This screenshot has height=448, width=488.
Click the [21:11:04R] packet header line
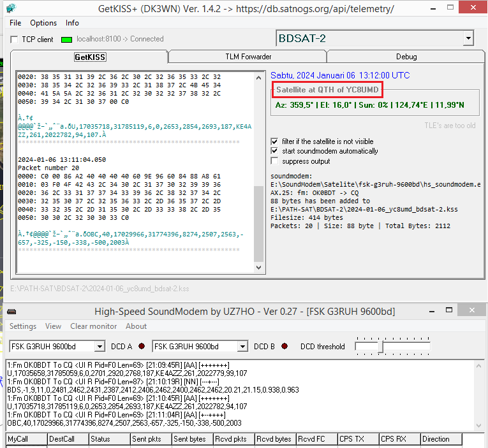pyautogui.click(x=116, y=415)
